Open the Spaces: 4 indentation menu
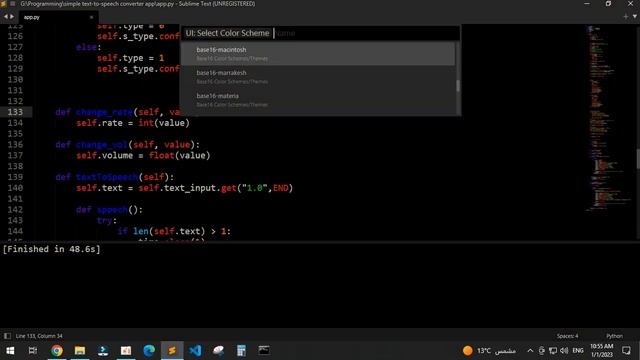Viewport: 640px width, 360px height. [x=567, y=336]
